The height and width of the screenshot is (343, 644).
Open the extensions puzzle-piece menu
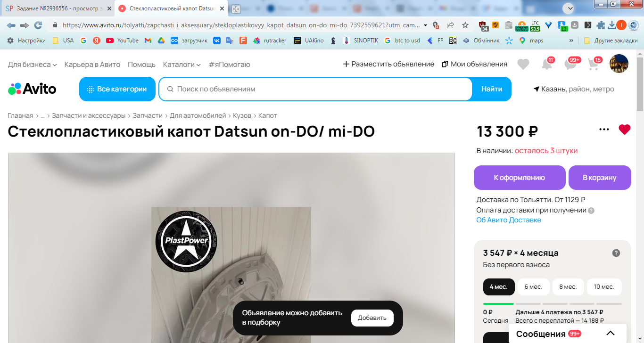pyautogui.click(x=601, y=25)
